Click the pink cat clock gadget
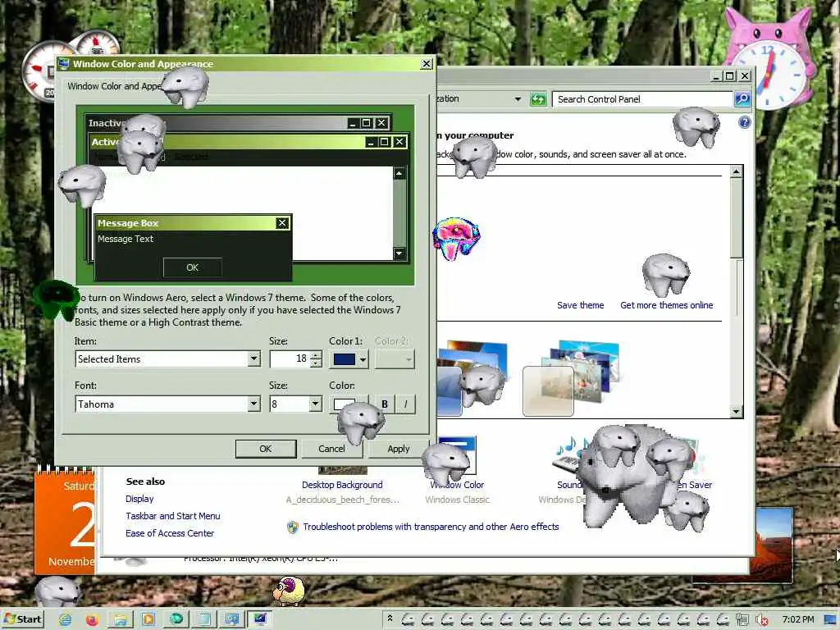This screenshot has width=840, height=630. (x=769, y=59)
